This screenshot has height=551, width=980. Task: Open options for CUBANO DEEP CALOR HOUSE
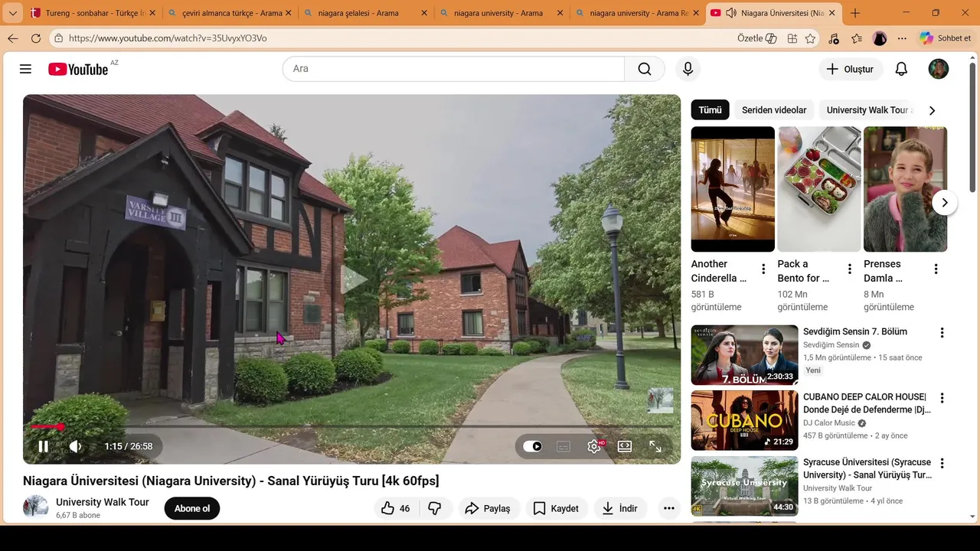[x=942, y=398]
